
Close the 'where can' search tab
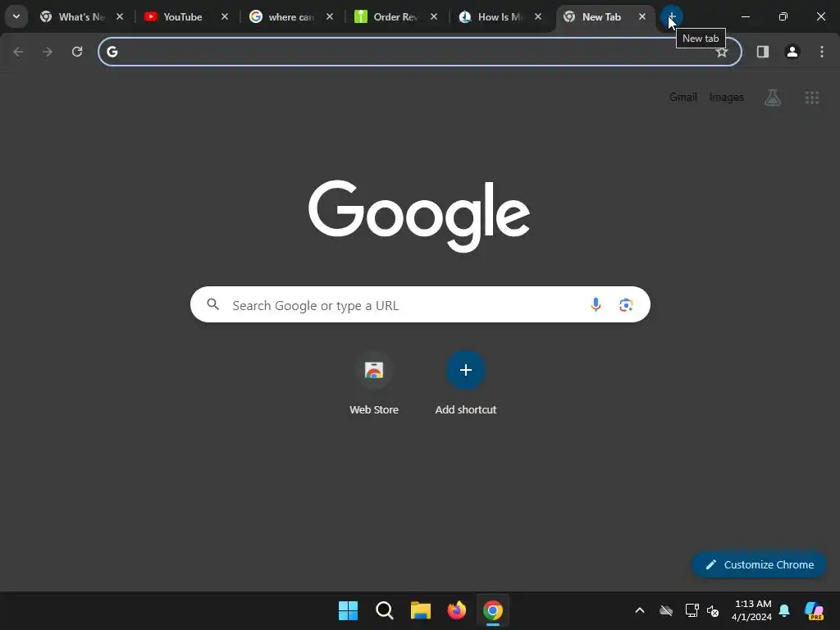pos(330,16)
